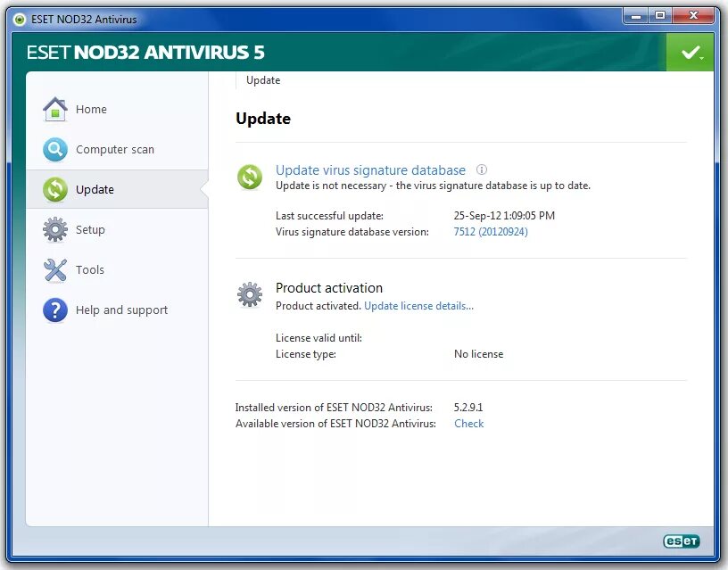Click the Product activated status text
Viewport: 728px width, 570px height.
(x=318, y=306)
